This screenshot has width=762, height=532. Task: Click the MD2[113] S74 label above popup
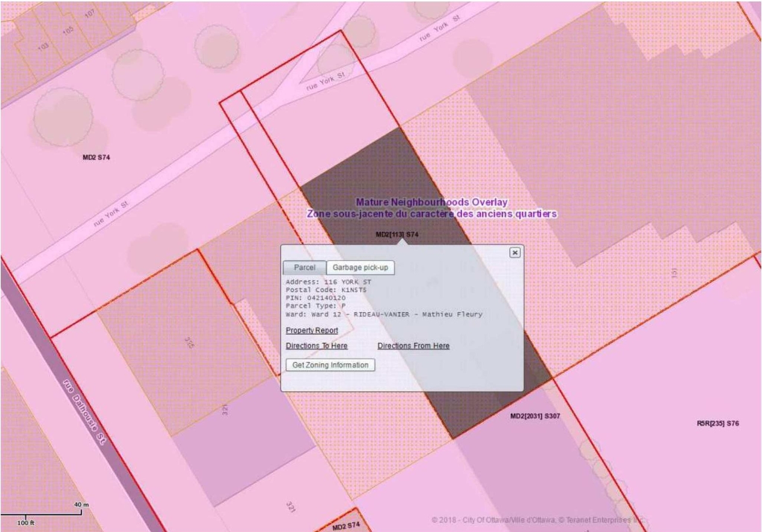tap(396, 234)
